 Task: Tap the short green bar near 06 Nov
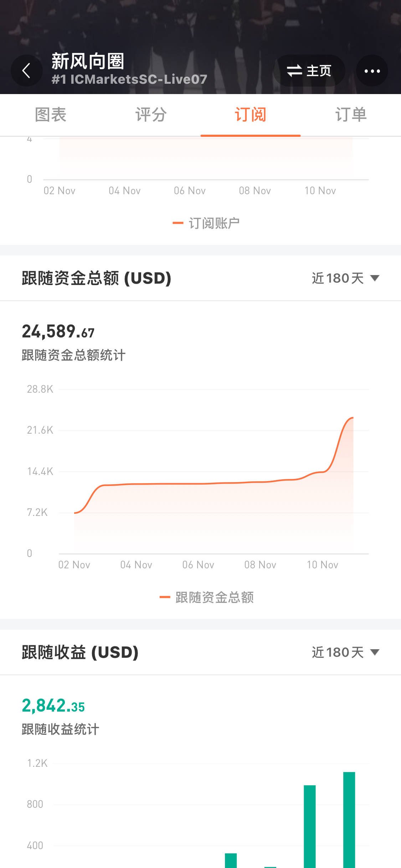[x=231, y=860]
